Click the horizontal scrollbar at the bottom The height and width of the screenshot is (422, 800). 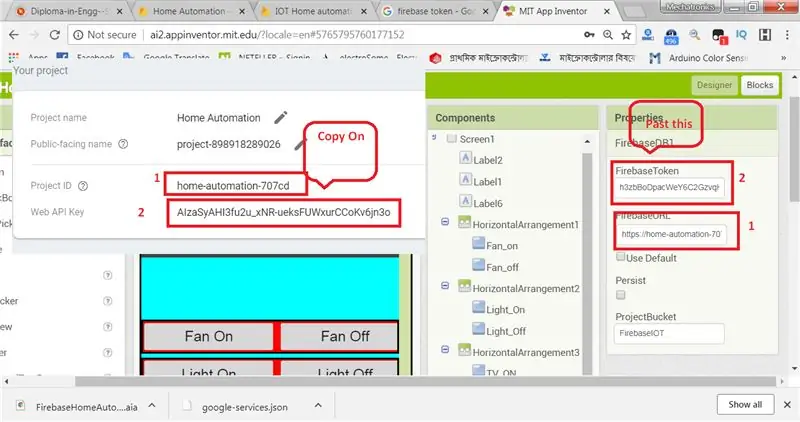coord(425,381)
